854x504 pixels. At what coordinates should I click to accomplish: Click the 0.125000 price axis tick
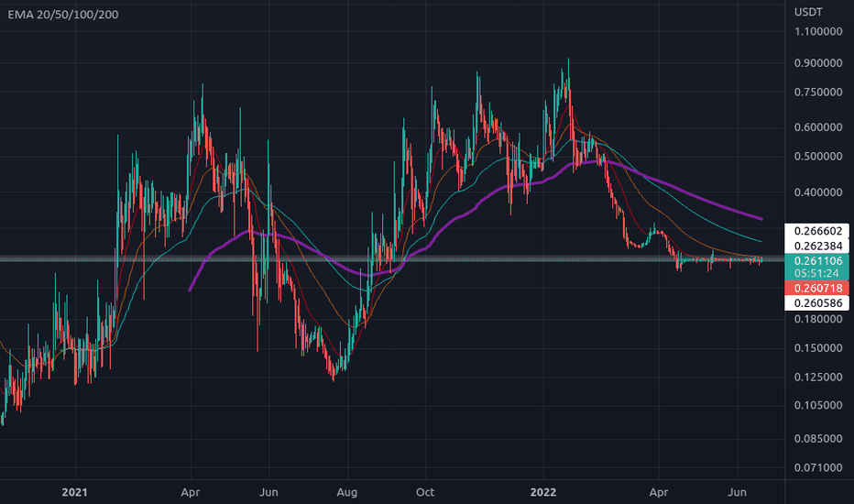[x=818, y=377]
